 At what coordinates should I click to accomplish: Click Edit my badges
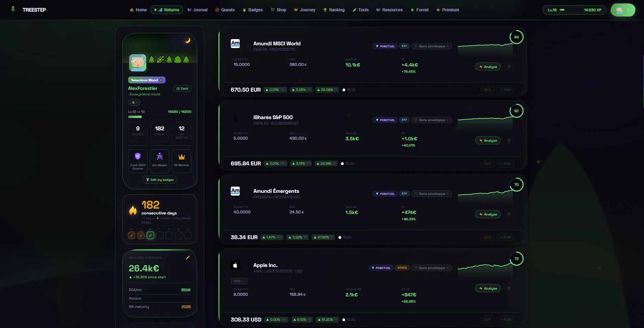click(160, 180)
